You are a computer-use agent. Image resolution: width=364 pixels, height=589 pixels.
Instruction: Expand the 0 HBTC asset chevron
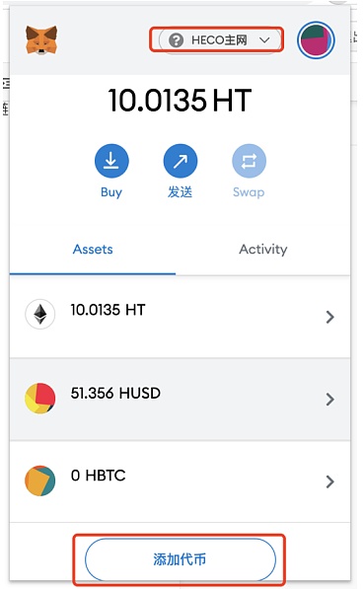pos(329,481)
